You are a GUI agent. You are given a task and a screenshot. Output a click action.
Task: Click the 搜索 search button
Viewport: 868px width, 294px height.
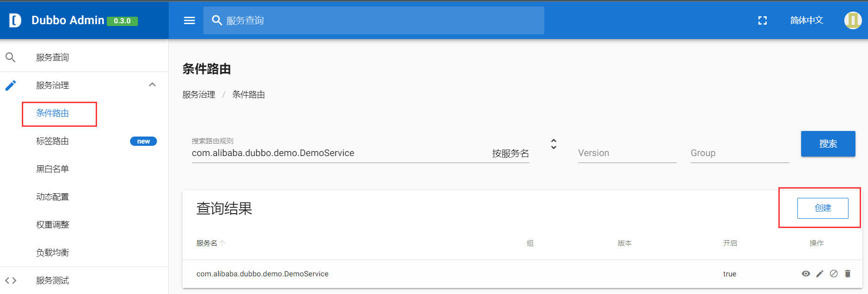[x=828, y=144]
